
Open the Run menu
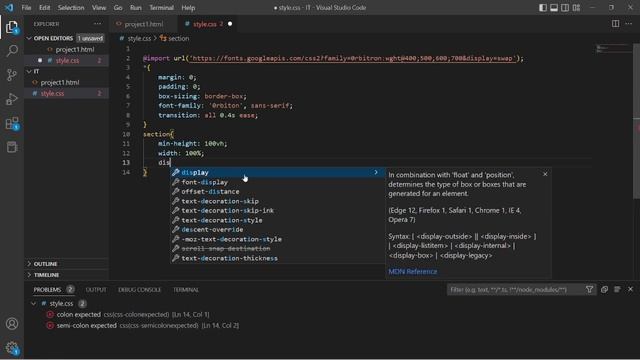click(136, 8)
